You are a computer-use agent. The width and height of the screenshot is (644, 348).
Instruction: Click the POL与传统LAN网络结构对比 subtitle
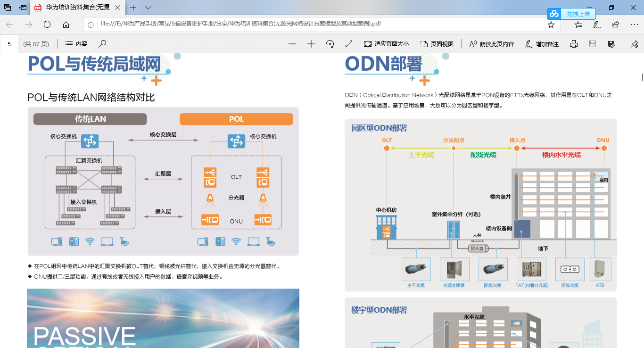click(91, 98)
